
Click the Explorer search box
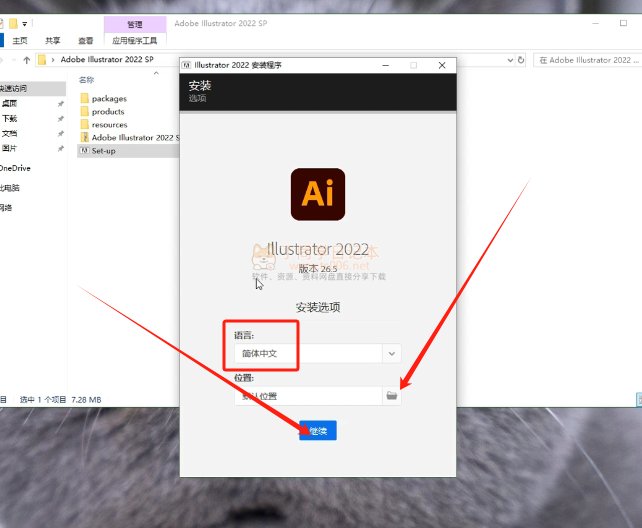click(x=587, y=60)
